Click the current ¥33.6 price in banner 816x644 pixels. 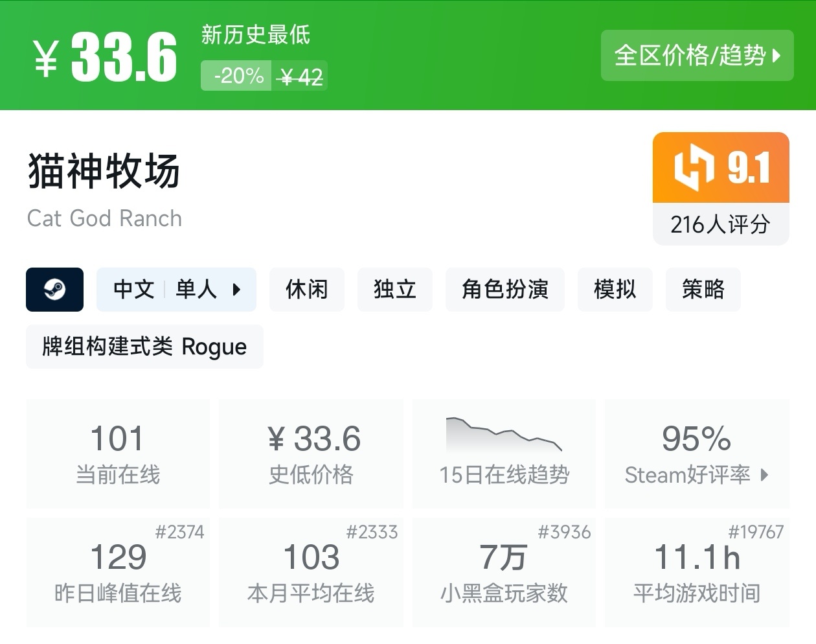pos(105,57)
